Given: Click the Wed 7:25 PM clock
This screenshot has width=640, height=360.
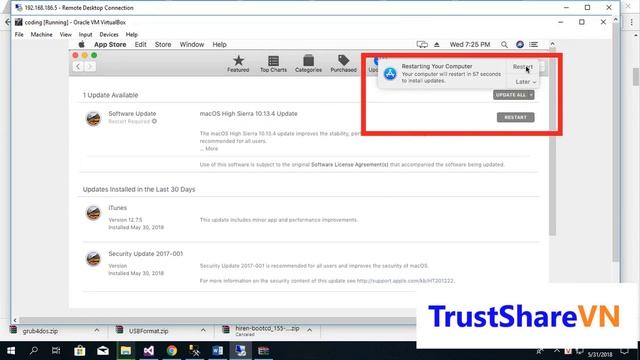Looking at the screenshot, I should point(470,44).
